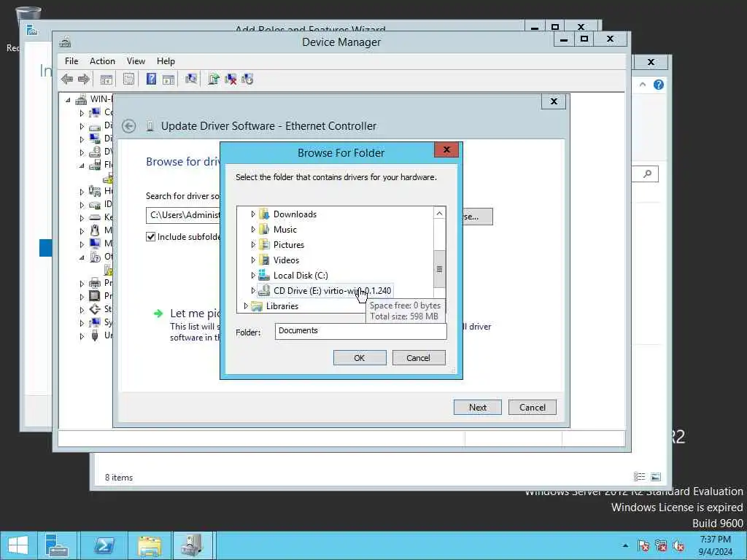Click the Let me pick link
Image resolution: width=747 pixels, height=560 pixels.
coord(195,314)
